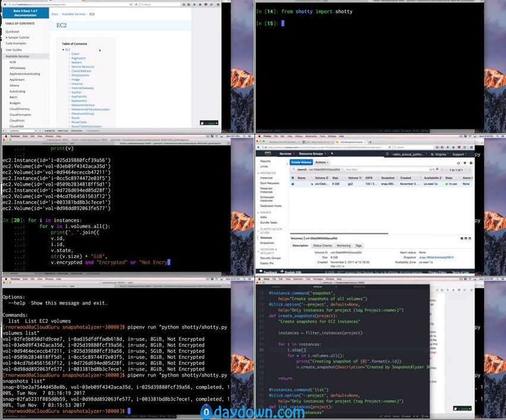
Task: Toggle the select-all checkbox in the volumes table header
Action: [x=293, y=177]
